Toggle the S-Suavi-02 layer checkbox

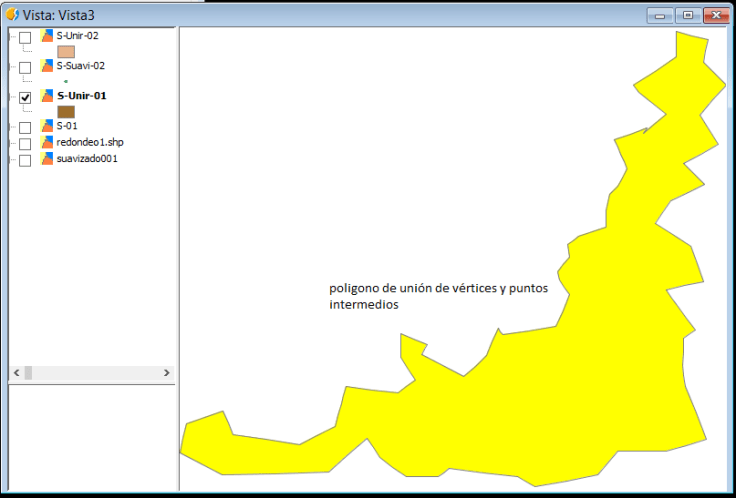[25, 67]
